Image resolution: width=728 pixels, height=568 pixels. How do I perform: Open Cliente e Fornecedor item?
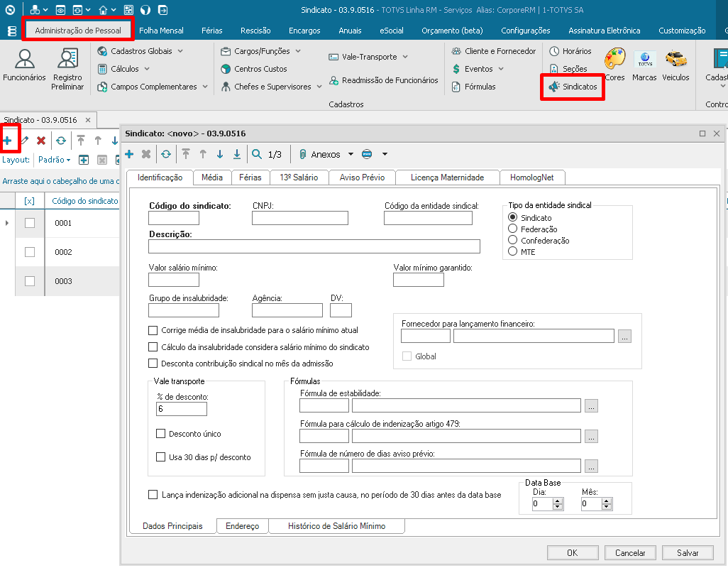(x=494, y=51)
